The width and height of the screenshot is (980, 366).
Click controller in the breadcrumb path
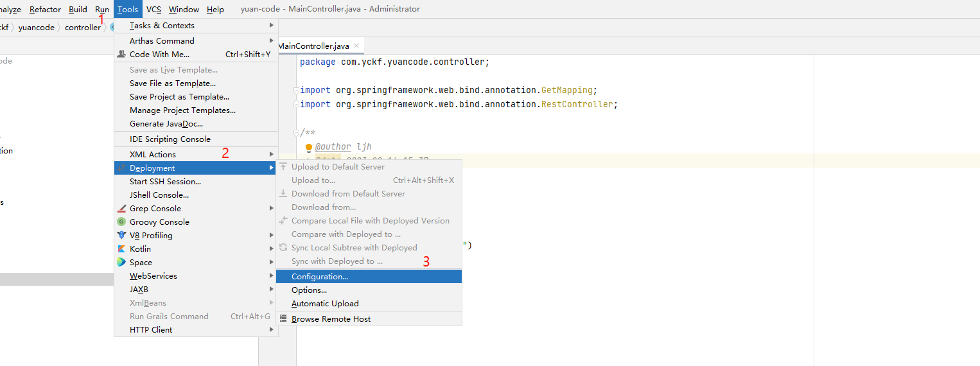(83, 28)
